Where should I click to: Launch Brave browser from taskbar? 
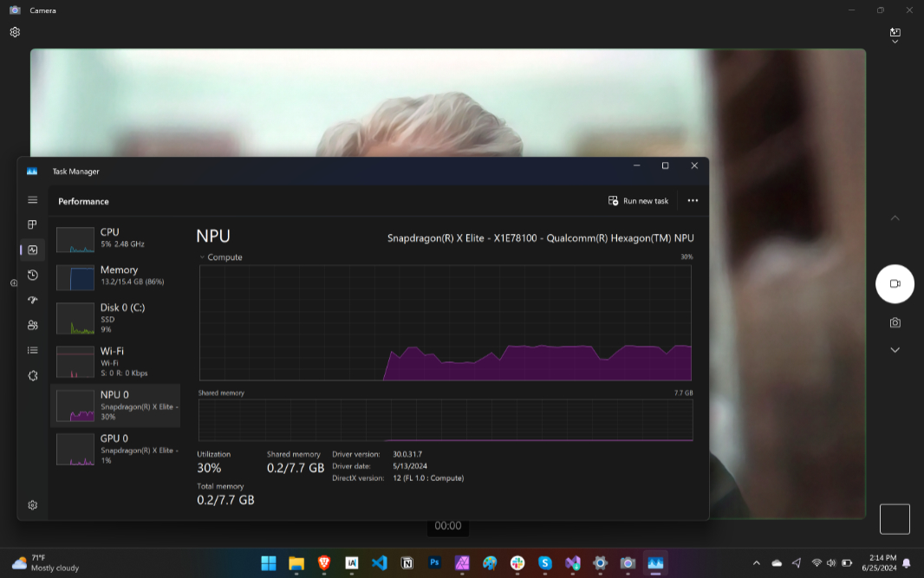click(324, 563)
